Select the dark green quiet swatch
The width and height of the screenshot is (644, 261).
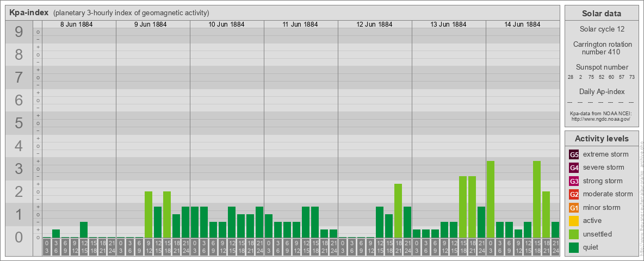point(574,247)
